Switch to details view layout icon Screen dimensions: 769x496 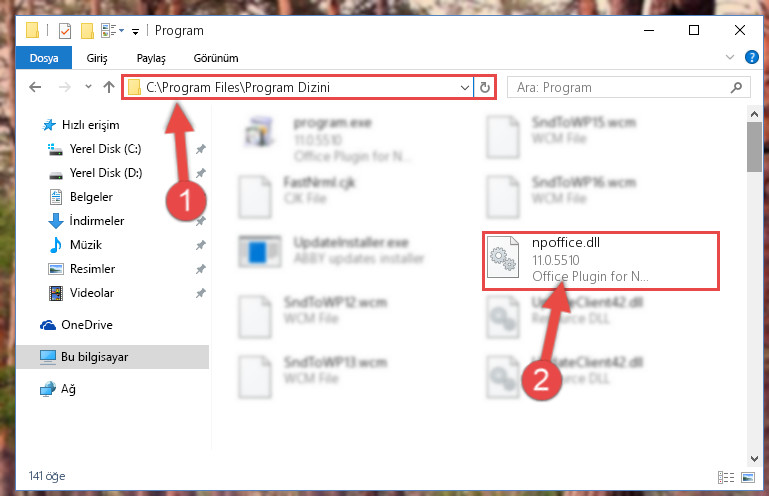pyautogui.click(x=726, y=477)
